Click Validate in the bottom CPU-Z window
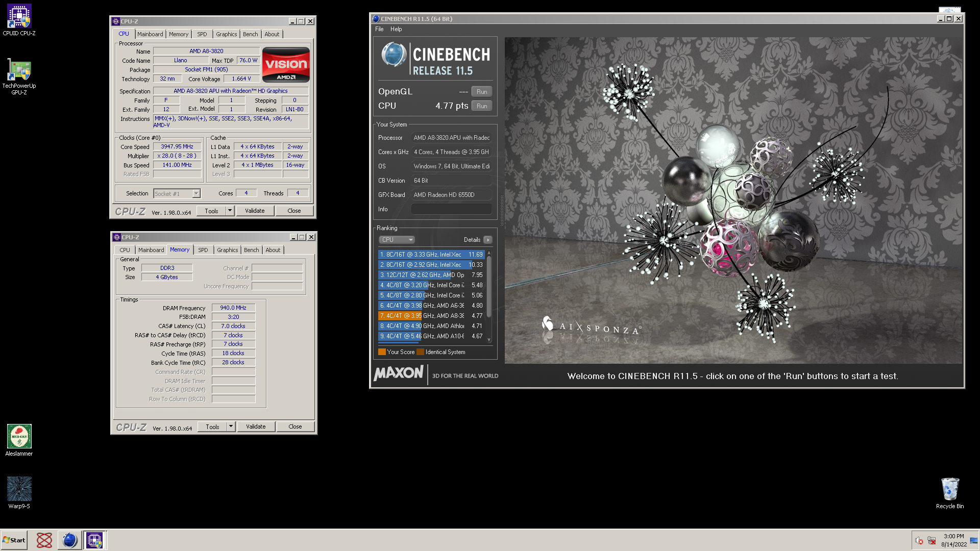This screenshot has width=980, height=551. (x=256, y=427)
